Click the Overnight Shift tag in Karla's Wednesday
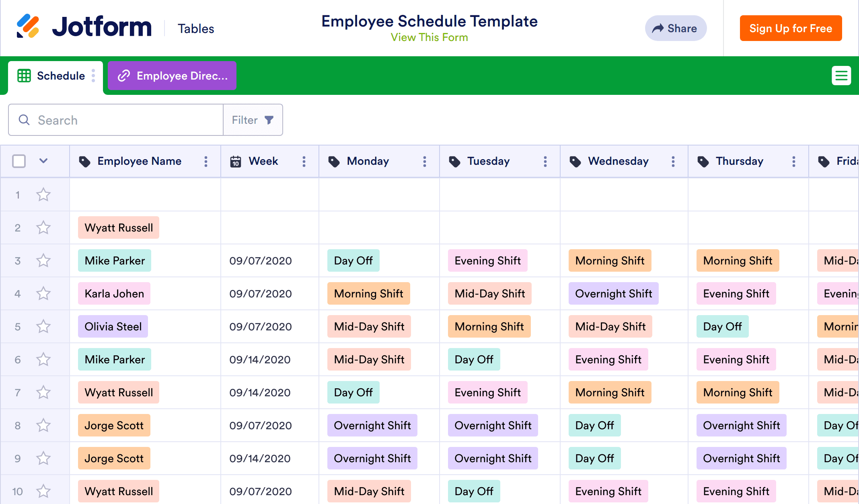 [613, 294]
